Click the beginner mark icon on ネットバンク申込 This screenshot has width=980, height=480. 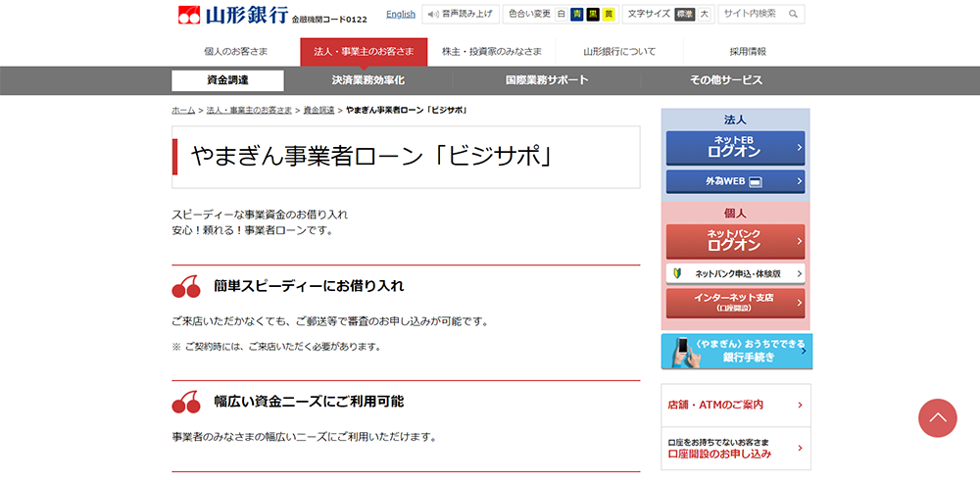[x=677, y=273]
